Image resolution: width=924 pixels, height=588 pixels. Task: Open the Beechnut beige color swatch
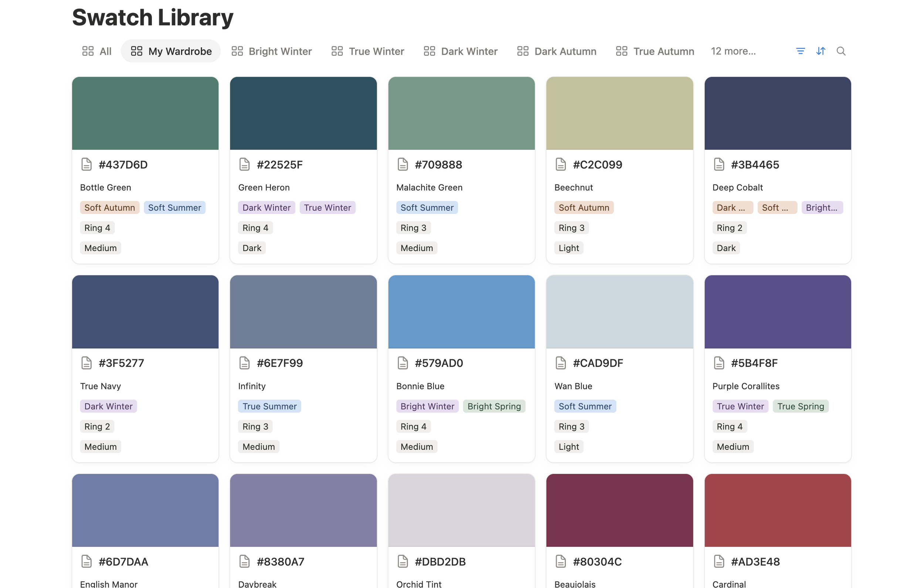pos(619,113)
